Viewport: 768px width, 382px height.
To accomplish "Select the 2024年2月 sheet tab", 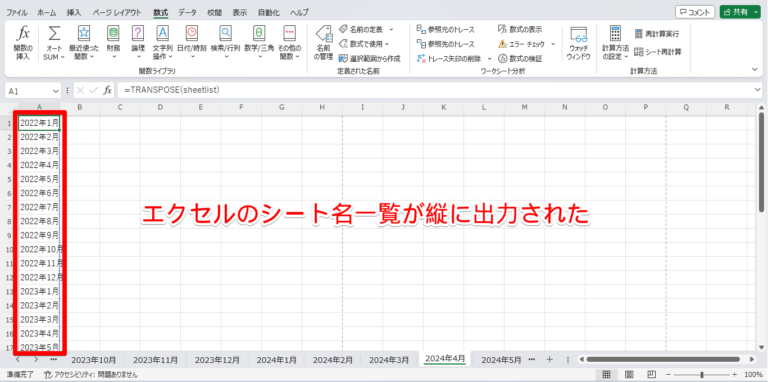I will [x=333, y=360].
